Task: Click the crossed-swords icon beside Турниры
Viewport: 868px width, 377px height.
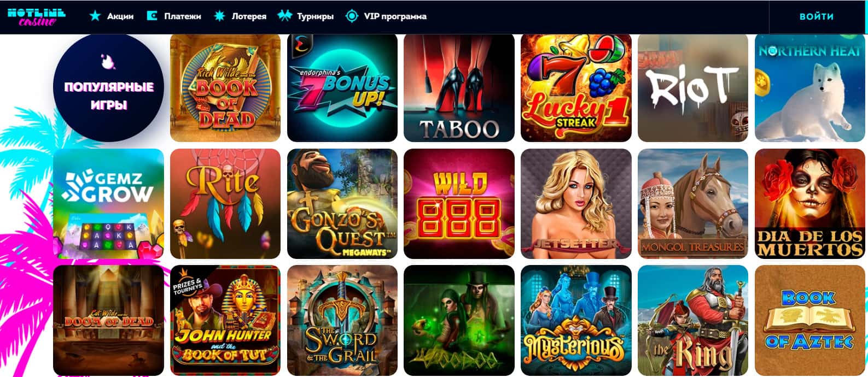Action: (x=285, y=16)
